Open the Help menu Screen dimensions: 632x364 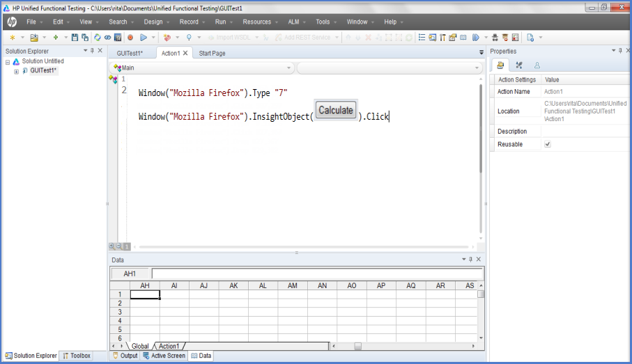[390, 22]
